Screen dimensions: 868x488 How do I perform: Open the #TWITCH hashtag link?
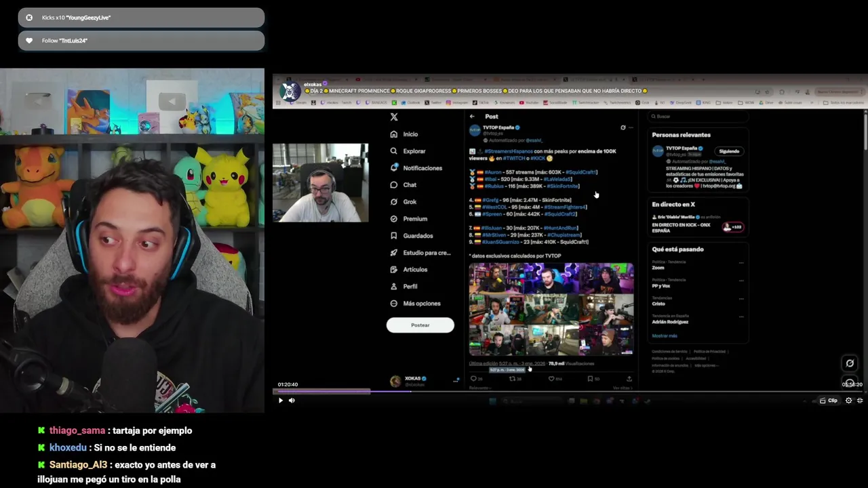[x=514, y=159]
